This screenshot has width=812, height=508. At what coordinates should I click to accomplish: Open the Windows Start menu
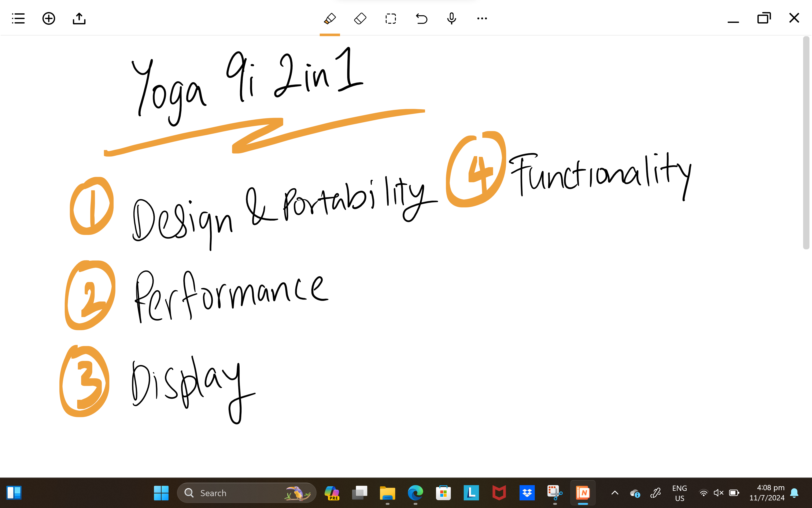[x=161, y=493]
